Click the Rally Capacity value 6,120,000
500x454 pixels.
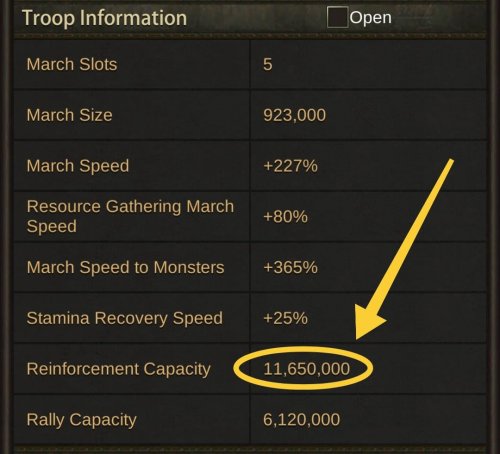point(301,420)
